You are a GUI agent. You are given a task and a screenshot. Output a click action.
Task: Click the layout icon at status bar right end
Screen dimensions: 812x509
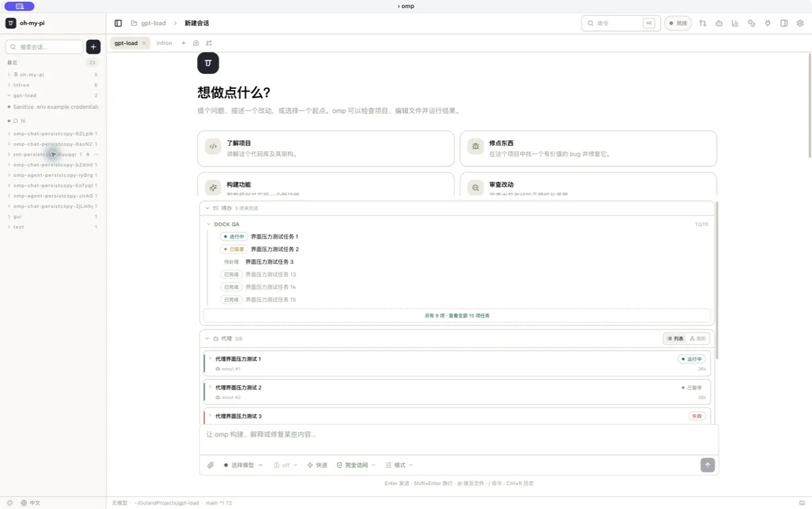click(802, 503)
